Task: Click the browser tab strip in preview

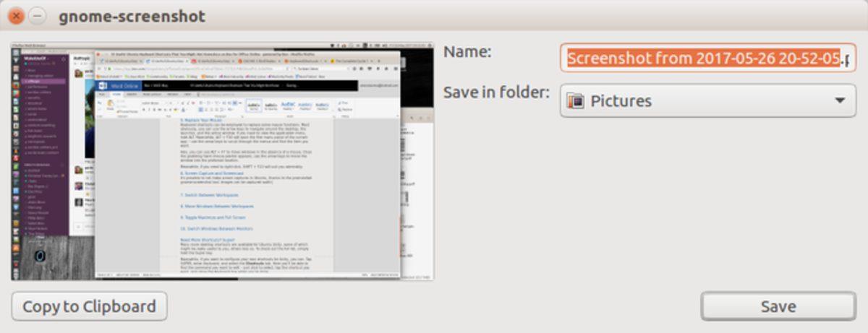Action: click(x=239, y=61)
